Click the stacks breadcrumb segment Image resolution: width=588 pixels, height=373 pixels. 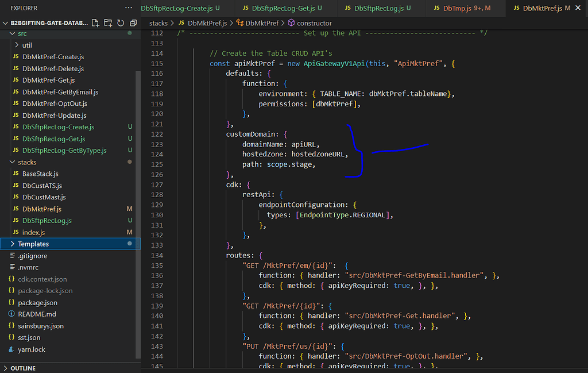(x=158, y=23)
